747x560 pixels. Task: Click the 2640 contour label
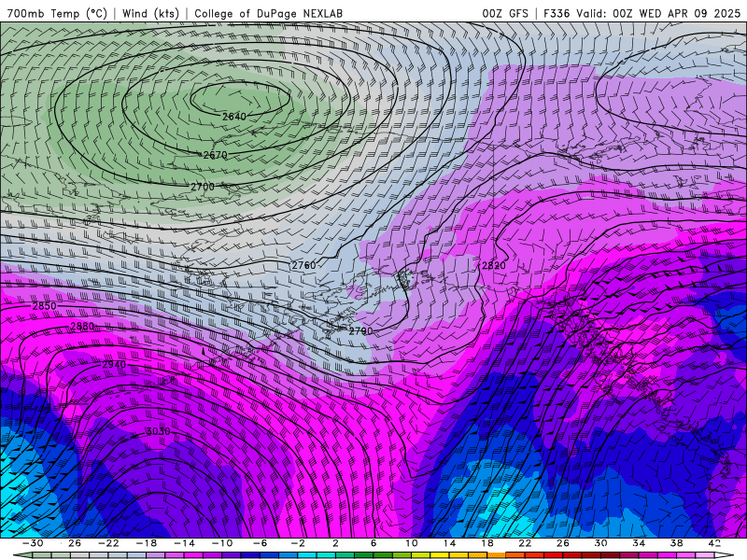coord(234,116)
